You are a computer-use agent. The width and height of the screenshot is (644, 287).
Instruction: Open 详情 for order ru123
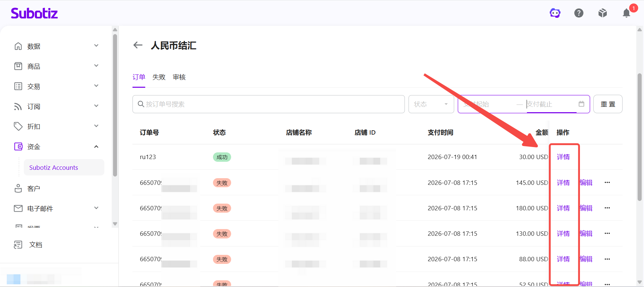tap(563, 157)
